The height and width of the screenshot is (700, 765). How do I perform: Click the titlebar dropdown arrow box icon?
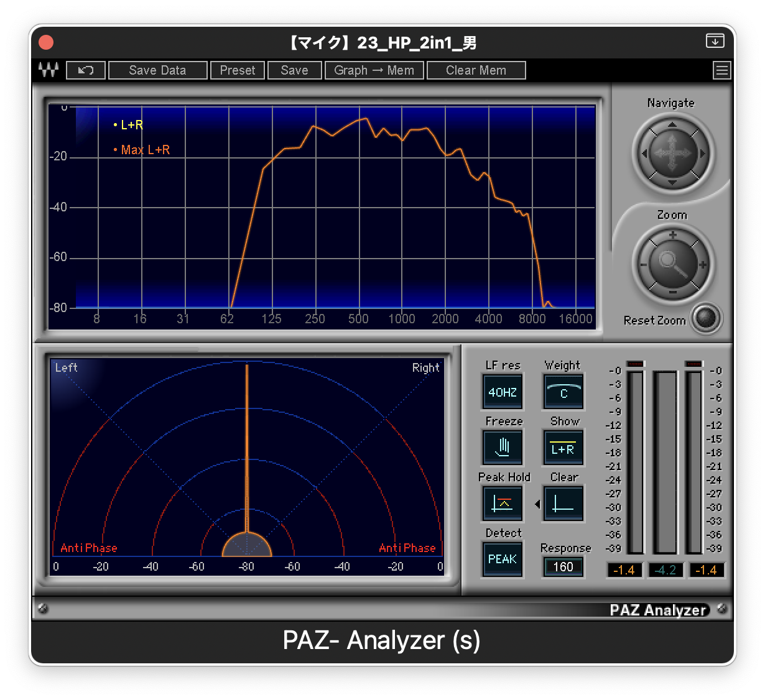point(715,41)
